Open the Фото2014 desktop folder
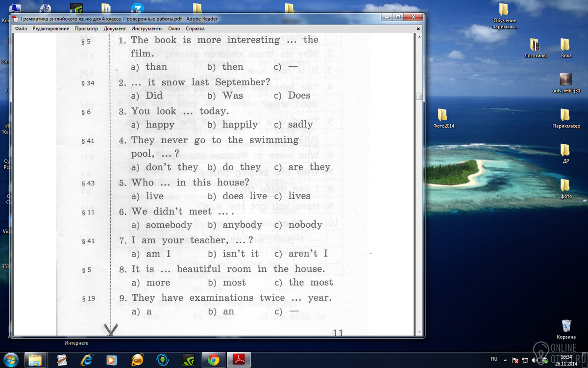The width and height of the screenshot is (588, 368). click(442, 115)
